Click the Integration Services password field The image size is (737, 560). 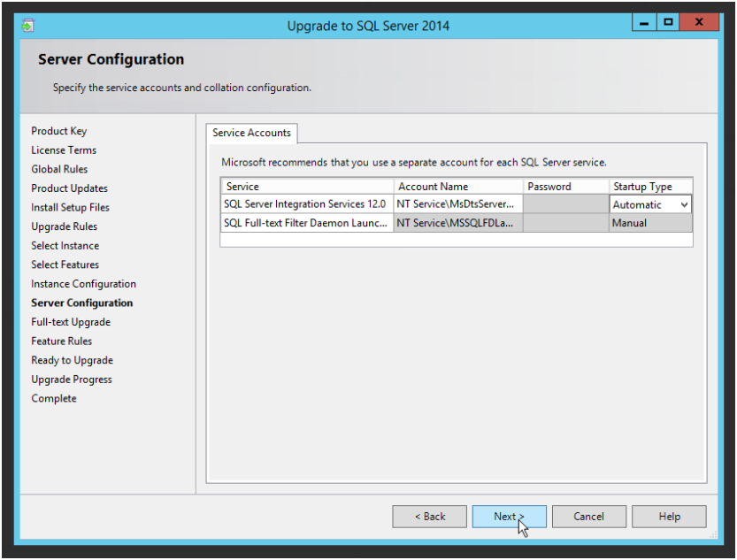566,203
